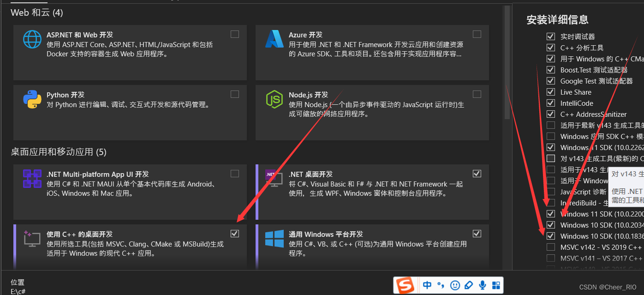
Task: Uncheck Windows 10 SDK (10.0.2034 checkbox
Action: (551, 225)
